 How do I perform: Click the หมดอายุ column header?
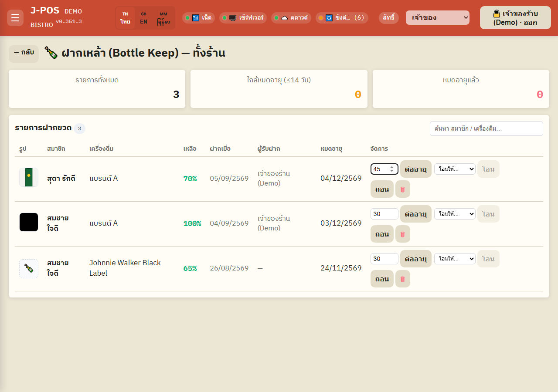pyautogui.click(x=331, y=149)
